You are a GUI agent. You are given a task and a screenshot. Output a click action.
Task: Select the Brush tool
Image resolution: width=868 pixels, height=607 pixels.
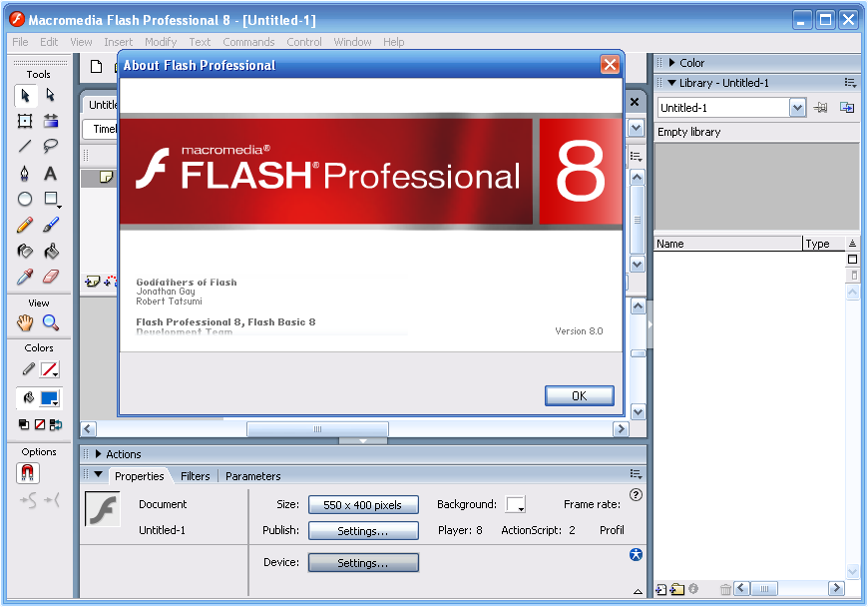pos(50,225)
